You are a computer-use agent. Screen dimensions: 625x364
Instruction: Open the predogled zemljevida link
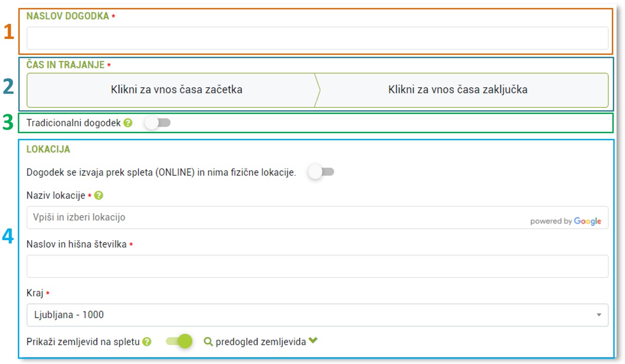[x=260, y=341]
